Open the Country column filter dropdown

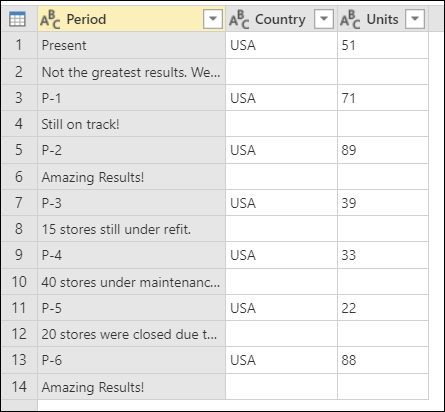pos(324,19)
